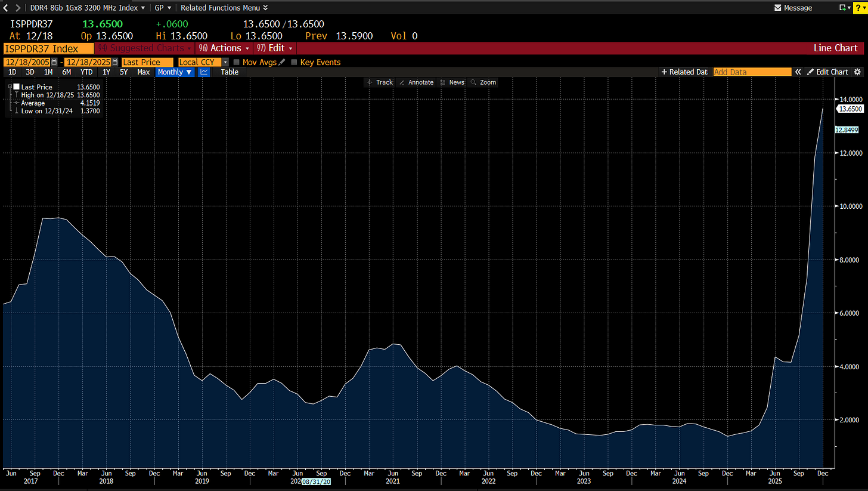
Task: Click the 13.6500 price tag on axis
Action: (x=850, y=109)
